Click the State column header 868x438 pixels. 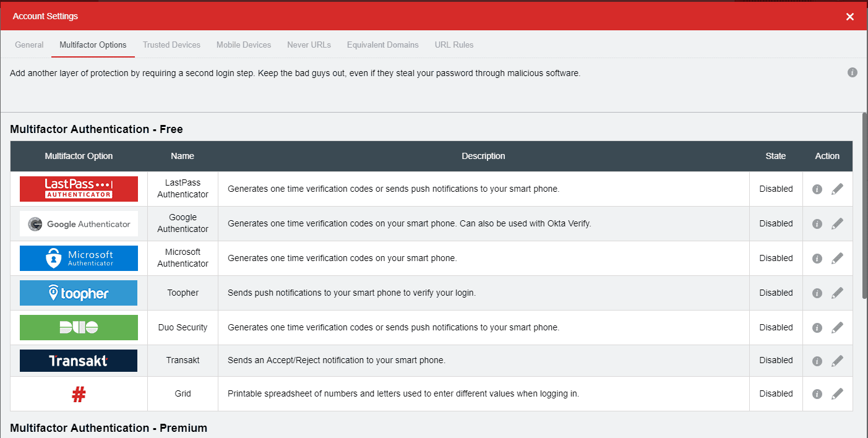pyautogui.click(x=776, y=156)
